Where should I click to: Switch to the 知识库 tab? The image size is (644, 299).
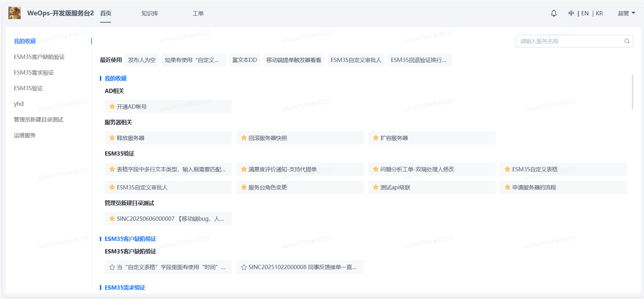coord(150,13)
